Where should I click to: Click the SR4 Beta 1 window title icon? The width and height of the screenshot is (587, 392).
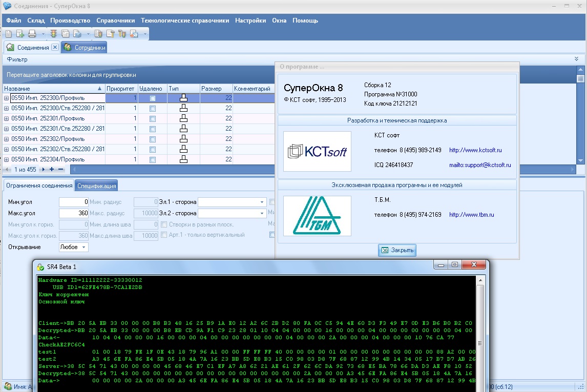tap(40, 267)
